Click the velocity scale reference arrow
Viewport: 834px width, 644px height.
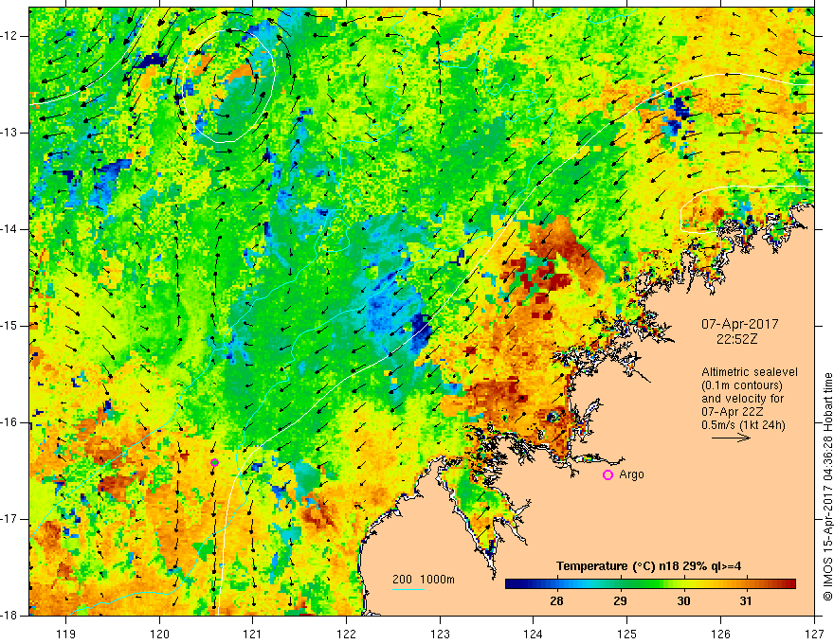tap(731, 438)
